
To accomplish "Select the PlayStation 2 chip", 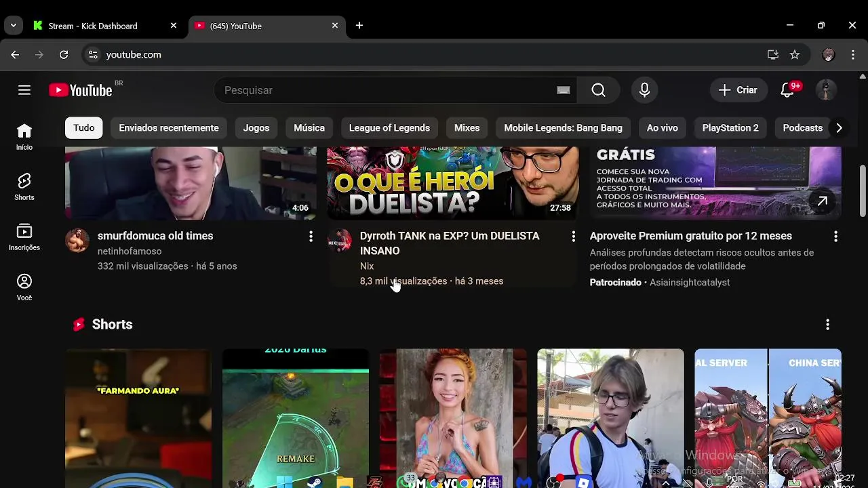I will coord(730,128).
